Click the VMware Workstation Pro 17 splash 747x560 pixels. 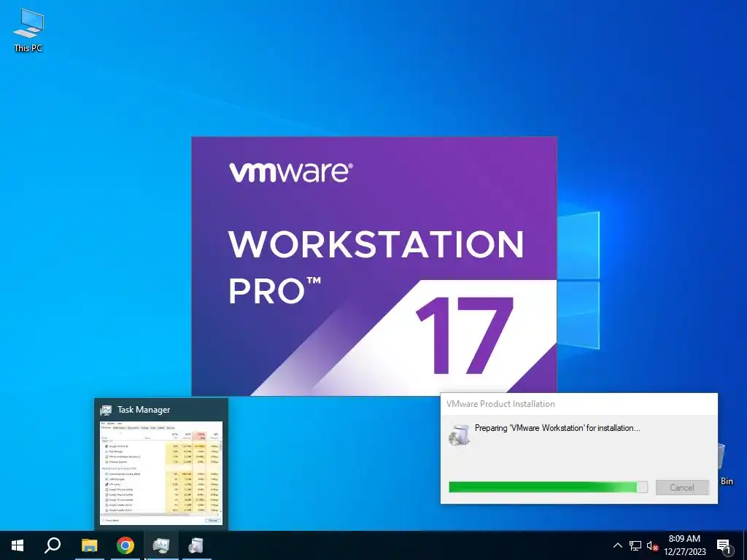[x=374, y=265]
